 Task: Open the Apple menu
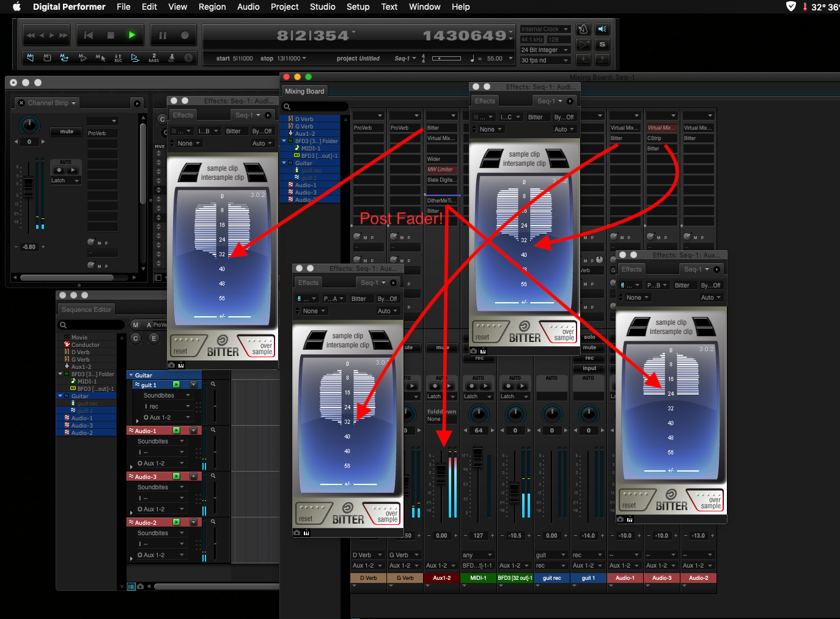17,7
